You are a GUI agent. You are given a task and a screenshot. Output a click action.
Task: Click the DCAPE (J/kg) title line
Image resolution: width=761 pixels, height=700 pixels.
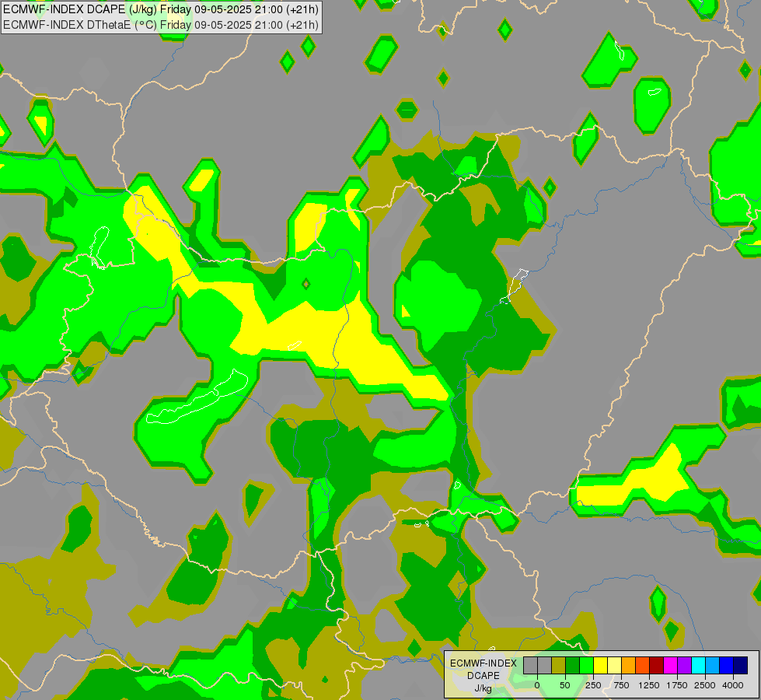(x=161, y=9)
